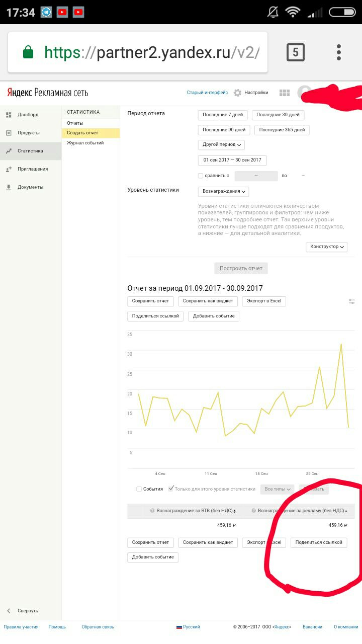Expand the Вознаграждение за рекламу column arrow
This screenshot has height=644, width=362.
[x=346, y=511]
